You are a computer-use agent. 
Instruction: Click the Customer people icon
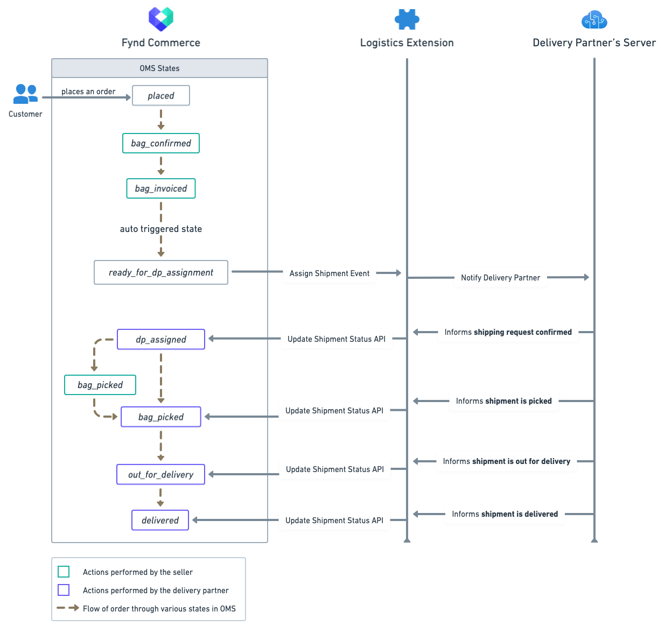pos(25,94)
